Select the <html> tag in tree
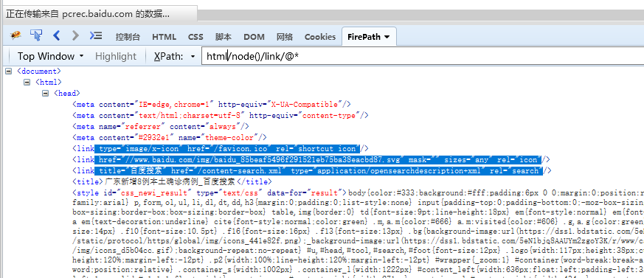Image resolution: width=644 pixels, height=278 pixels. [x=49, y=82]
